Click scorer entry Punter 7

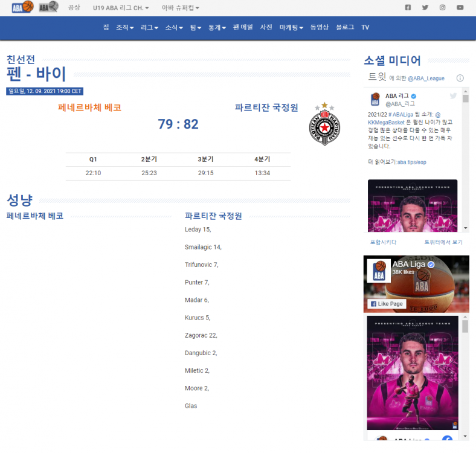pyautogui.click(x=197, y=282)
